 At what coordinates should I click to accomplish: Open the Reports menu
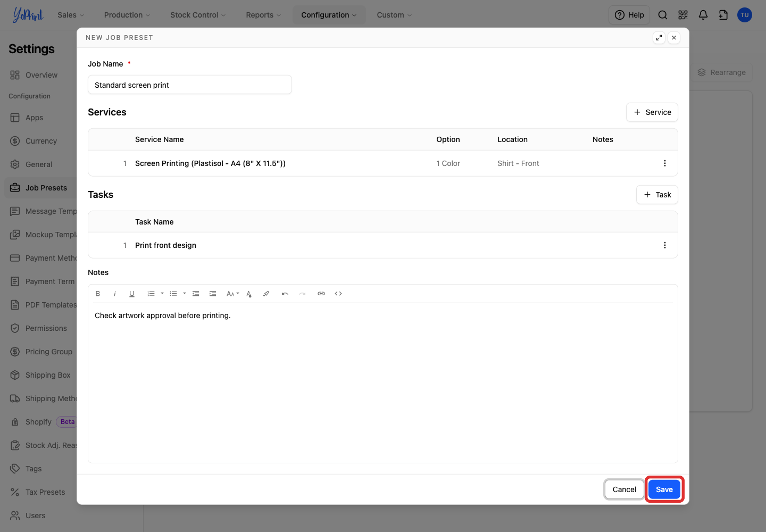[263, 15]
